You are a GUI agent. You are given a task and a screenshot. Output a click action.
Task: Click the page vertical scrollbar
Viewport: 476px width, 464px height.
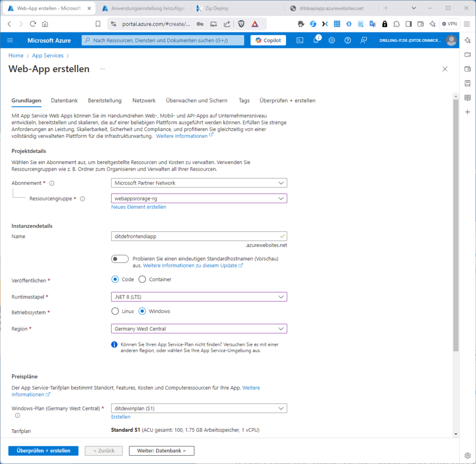tap(456, 225)
